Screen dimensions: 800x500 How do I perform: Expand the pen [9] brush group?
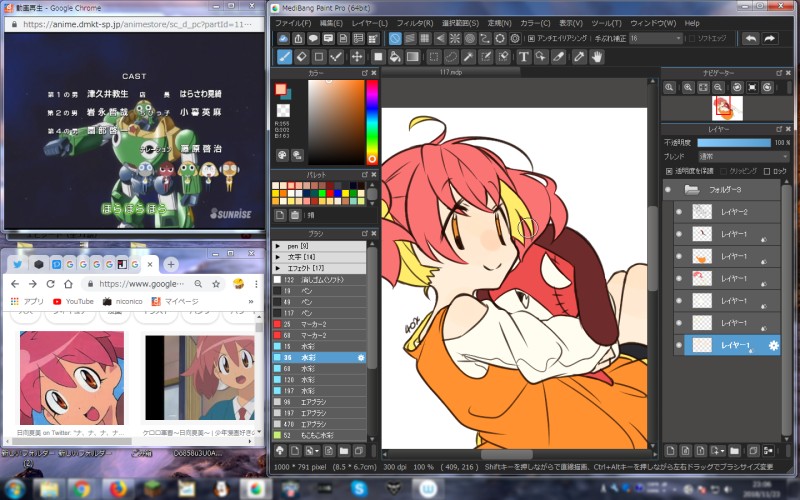pyautogui.click(x=278, y=246)
